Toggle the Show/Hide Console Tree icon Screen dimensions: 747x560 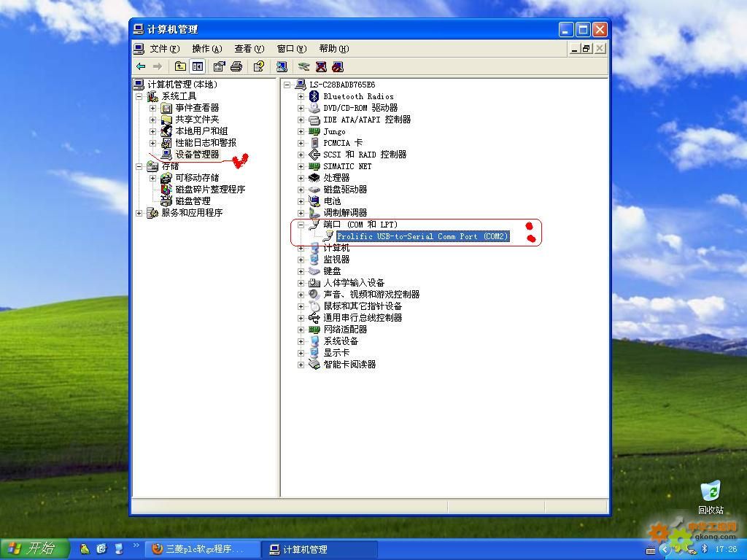click(197, 66)
